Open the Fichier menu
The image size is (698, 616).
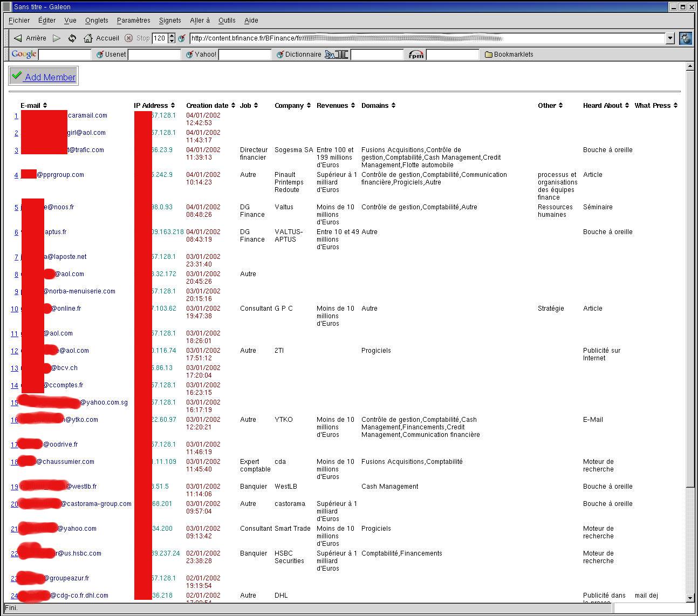(19, 20)
